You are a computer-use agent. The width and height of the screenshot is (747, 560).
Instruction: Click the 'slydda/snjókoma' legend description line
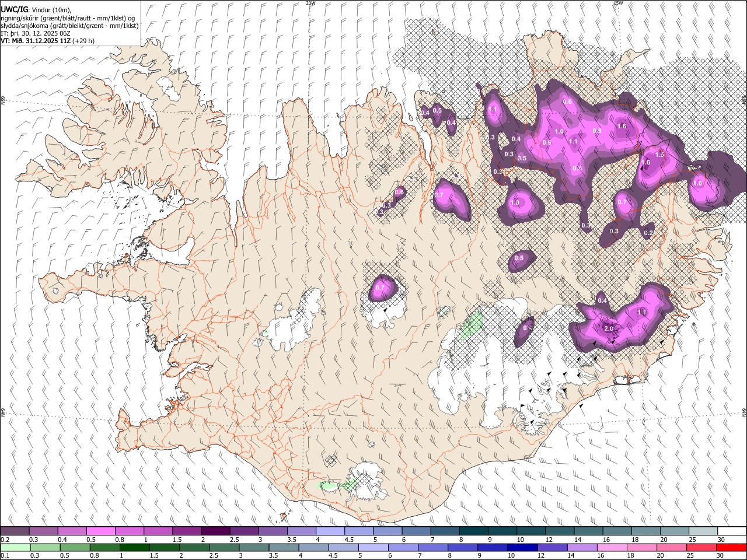coord(69,26)
